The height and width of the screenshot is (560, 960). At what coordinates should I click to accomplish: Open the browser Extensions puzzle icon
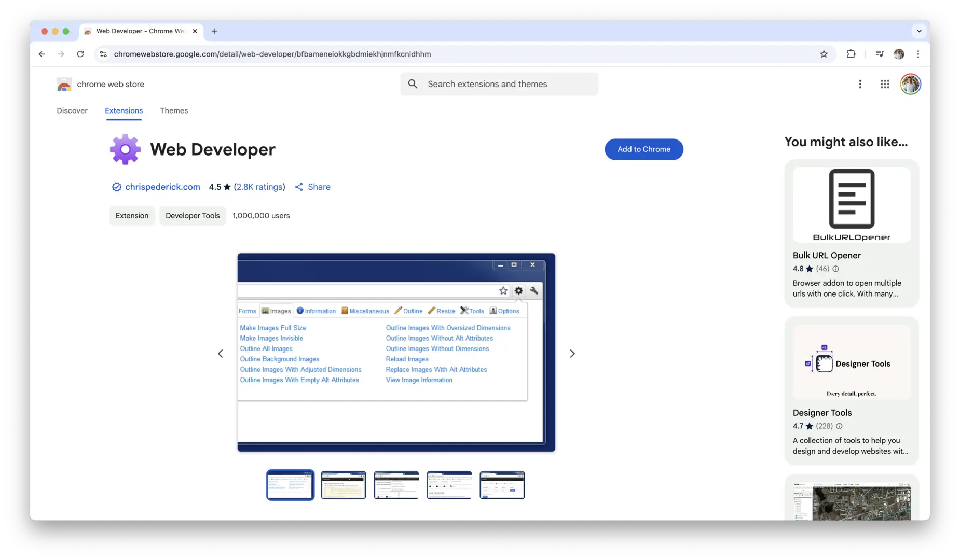851,54
